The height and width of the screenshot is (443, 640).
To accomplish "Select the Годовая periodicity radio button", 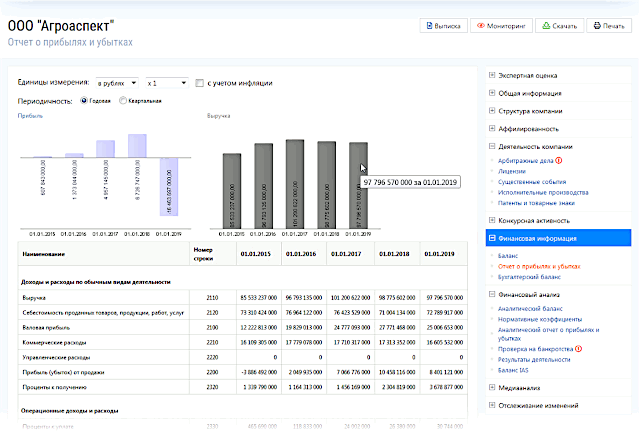I will click(x=84, y=101).
